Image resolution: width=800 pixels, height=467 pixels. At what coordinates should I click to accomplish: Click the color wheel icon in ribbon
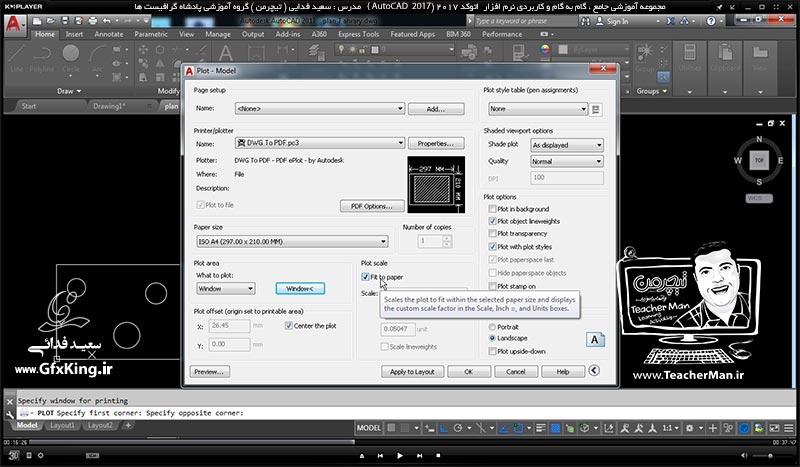click(x=545, y=49)
